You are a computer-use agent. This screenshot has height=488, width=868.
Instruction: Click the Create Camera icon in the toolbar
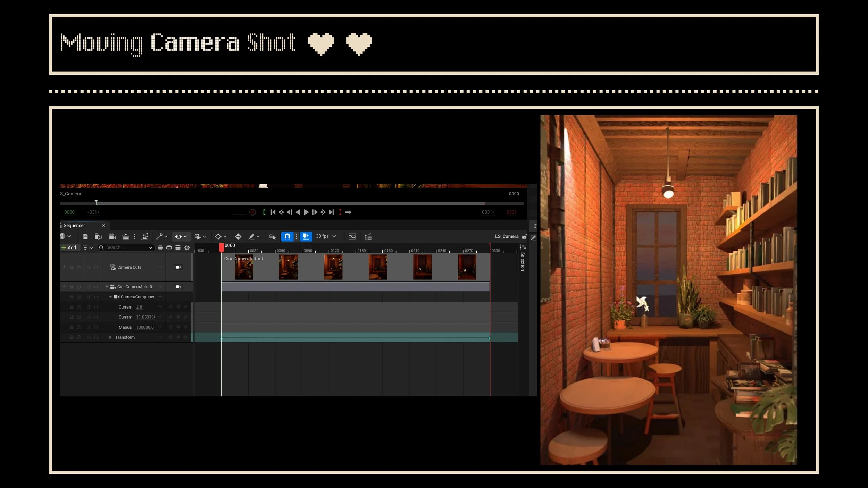[112, 236]
